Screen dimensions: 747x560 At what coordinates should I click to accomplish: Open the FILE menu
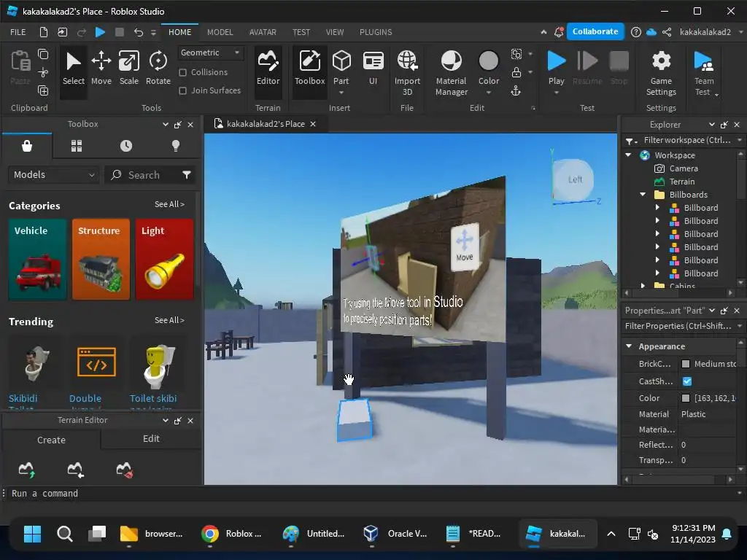pos(18,32)
